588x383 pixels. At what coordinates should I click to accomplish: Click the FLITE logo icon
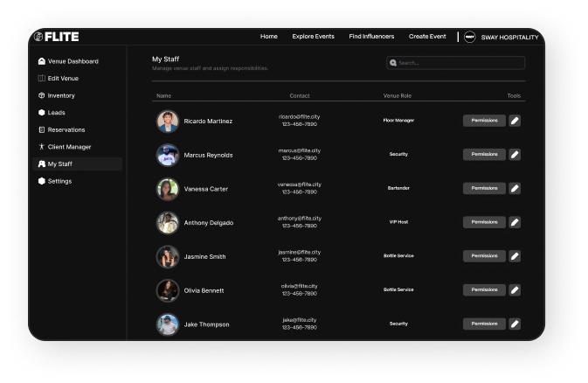point(38,37)
